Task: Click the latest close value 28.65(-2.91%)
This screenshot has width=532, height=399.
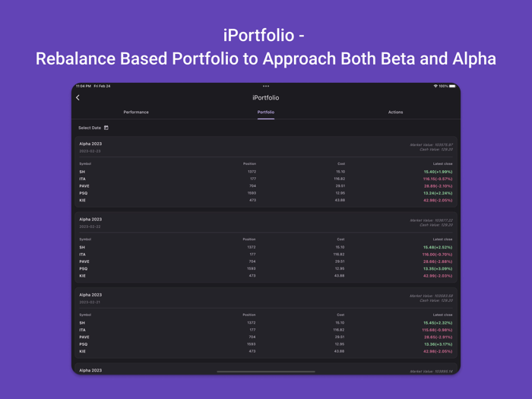Action: [x=438, y=337]
